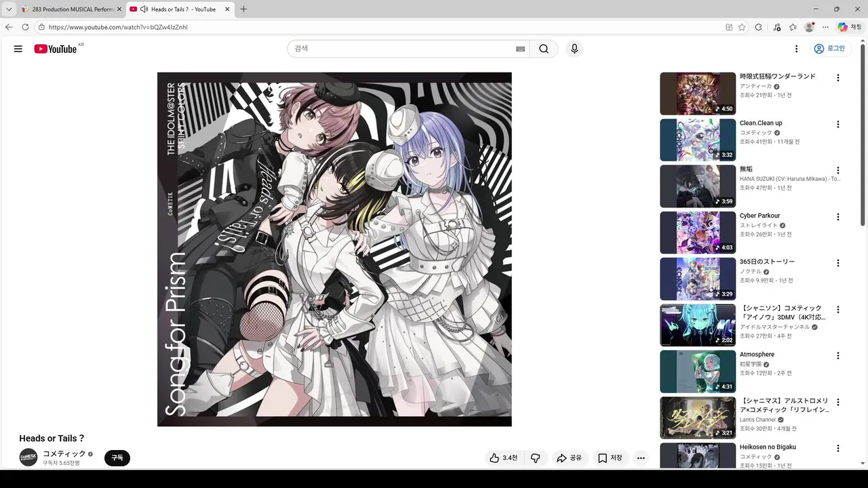
Task: Open 時限式狂騒ワンダーランド video thumbnail
Action: pos(698,94)
